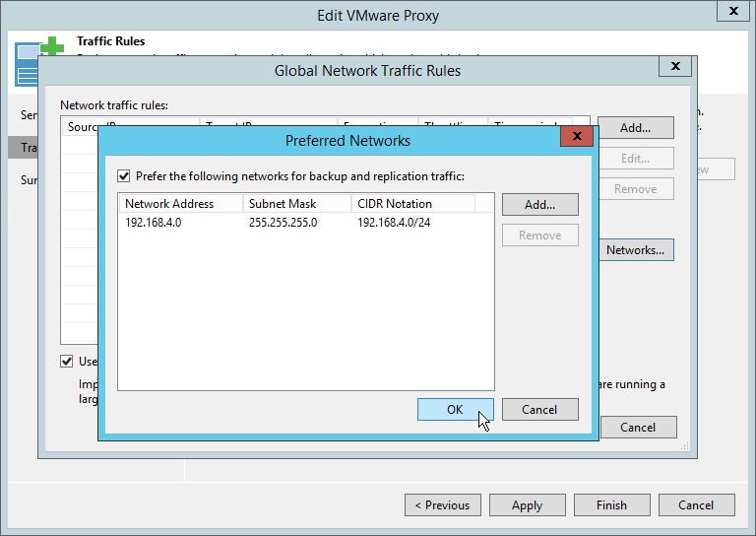
Task: Sort by Network Address column header
Action: (x=180, y=203)
